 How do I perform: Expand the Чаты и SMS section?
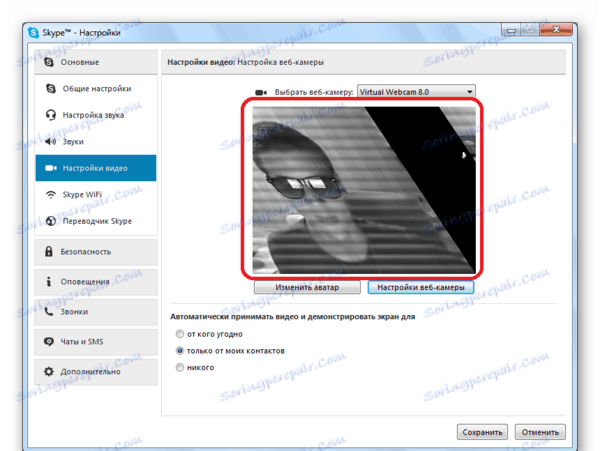coord(96,342)
